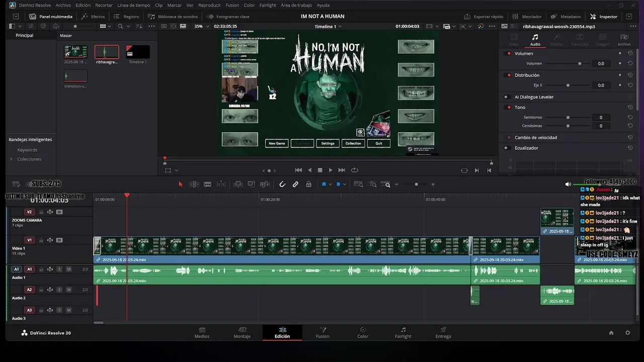Select the V1 destination track button
This screenshot has height=362, width=644.
pos(29,240)
